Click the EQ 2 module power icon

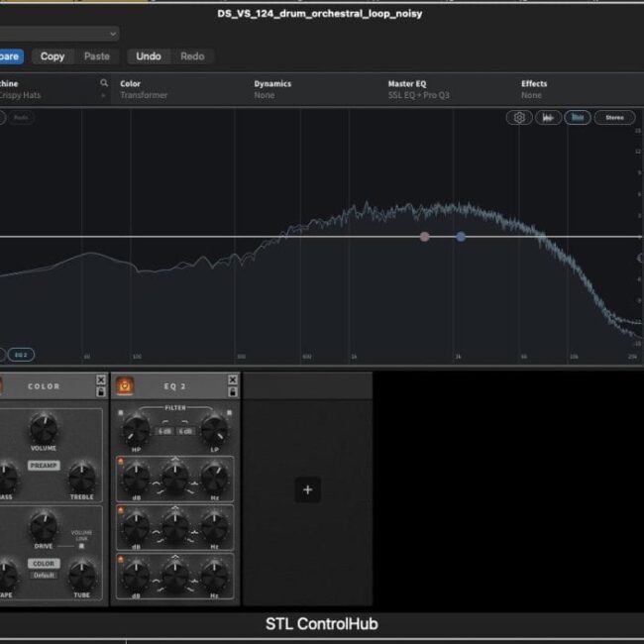[126, 386]
